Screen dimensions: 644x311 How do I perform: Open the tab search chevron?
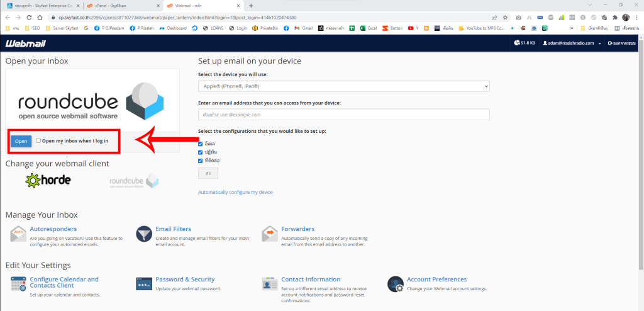point(590,5)
